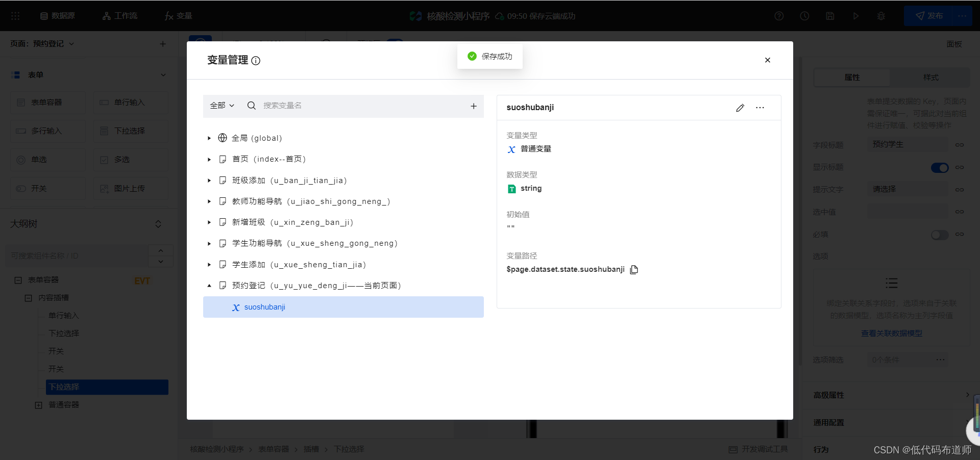Screen dimensions: 980x460
Task: Click the 多行输入 component tile
Action: tap(48, 131)
